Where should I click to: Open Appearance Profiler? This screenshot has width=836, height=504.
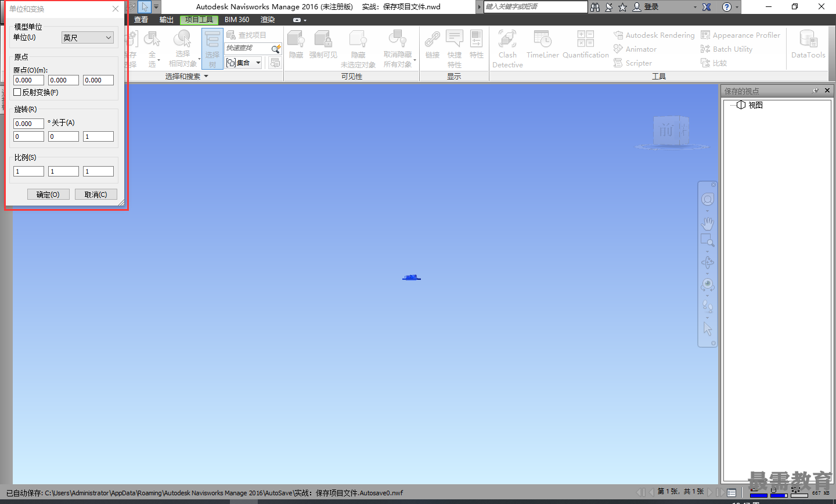click(x=740, y=35)
